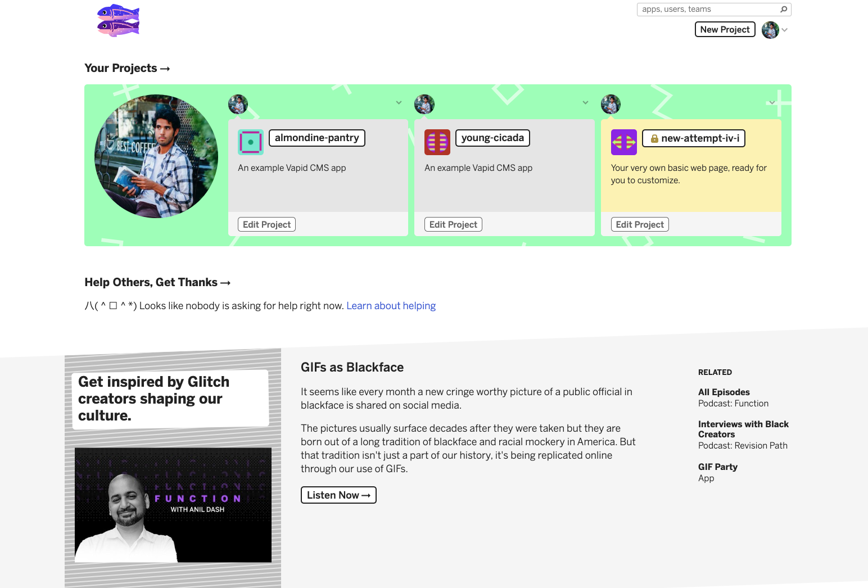Open Help Others, Get Thanks link
The width and height of the screenshot is (868, 588).
157,282
